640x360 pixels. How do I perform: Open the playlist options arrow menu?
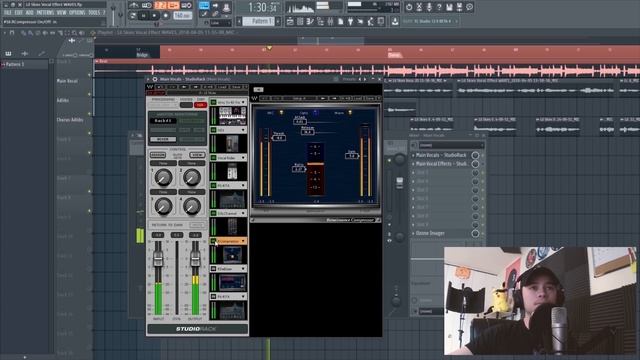pos(5,33)
